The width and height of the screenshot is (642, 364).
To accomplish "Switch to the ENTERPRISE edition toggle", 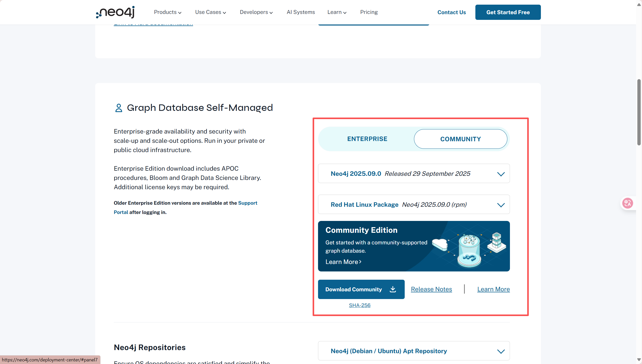I will tap(367, 139).
